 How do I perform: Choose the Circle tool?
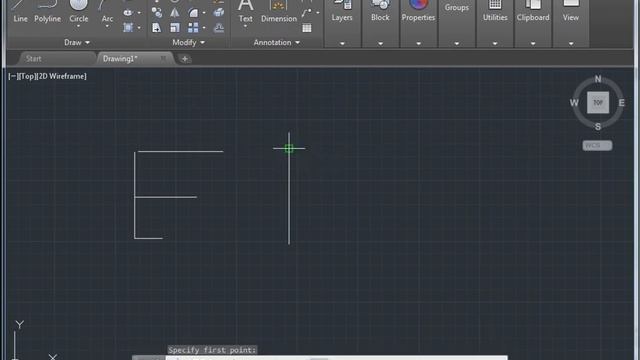(x=78, y=11)
